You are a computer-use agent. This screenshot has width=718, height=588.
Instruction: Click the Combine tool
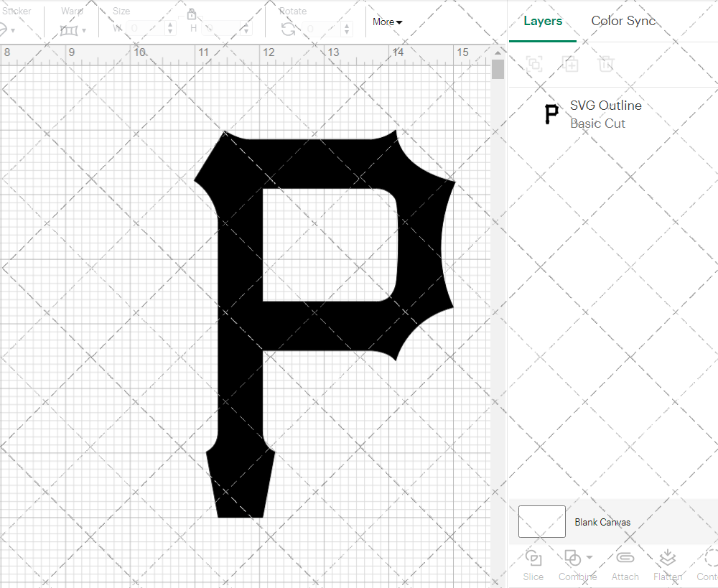pos(577,566)
